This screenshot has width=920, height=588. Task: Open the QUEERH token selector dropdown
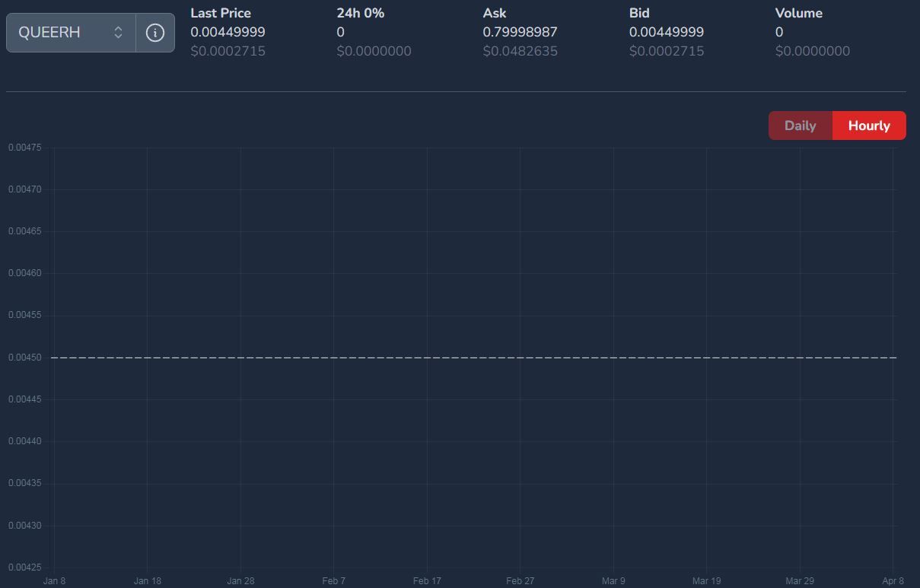pyautogui.click(x=71, y=33)
